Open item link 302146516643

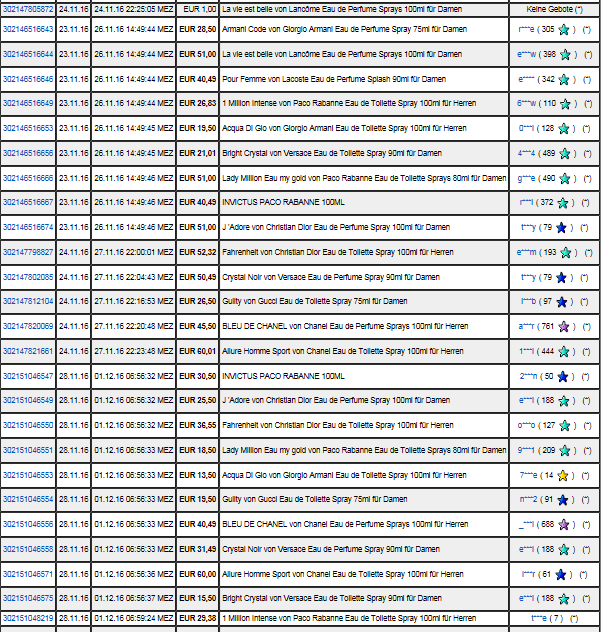pyautogui.click(x=28, y=29)
